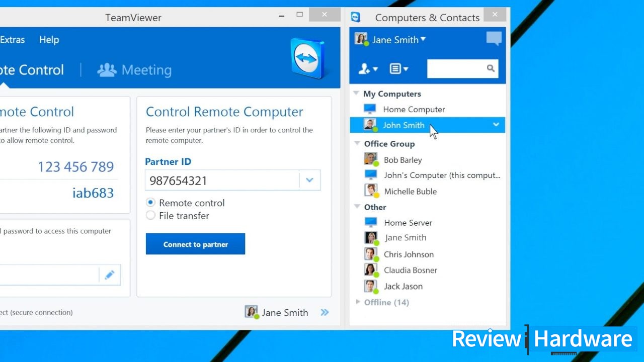644x362 pixels.
Task: Click the pencil edit password icon
Action: tap(110, 275)
